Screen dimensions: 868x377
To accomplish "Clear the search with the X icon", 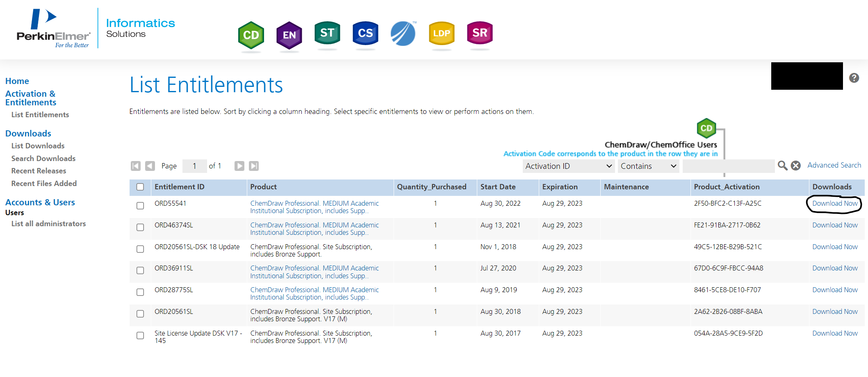I will (x=796, y=166).
